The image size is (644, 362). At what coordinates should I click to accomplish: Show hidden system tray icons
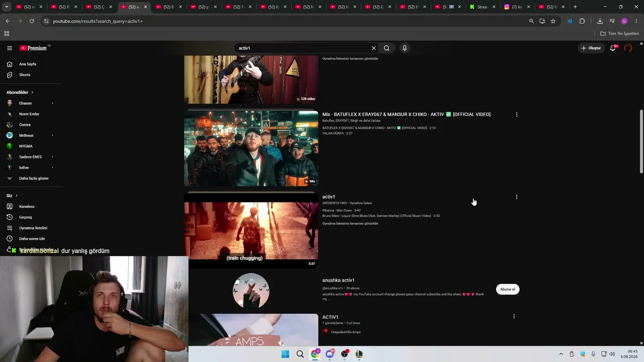click(561, 354)
